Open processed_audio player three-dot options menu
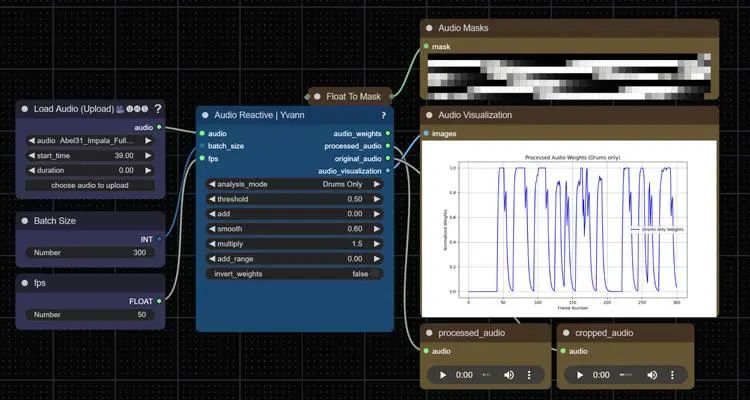 (x=529, y=375)
